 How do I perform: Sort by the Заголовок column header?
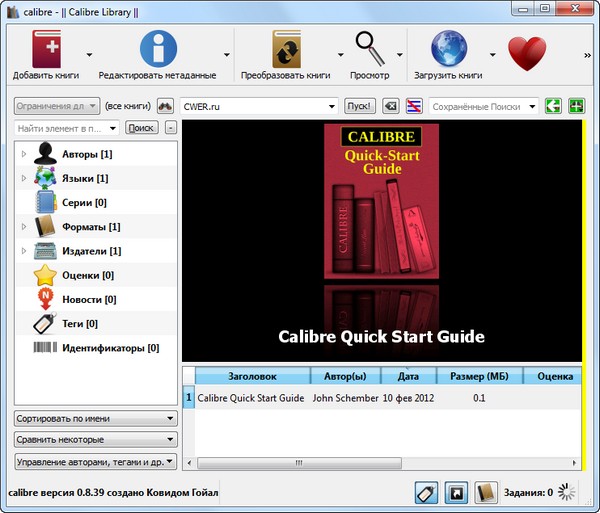253,376
